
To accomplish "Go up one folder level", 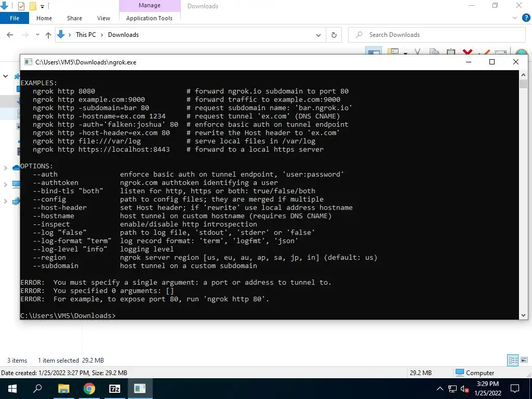I will tap(48, 35).
